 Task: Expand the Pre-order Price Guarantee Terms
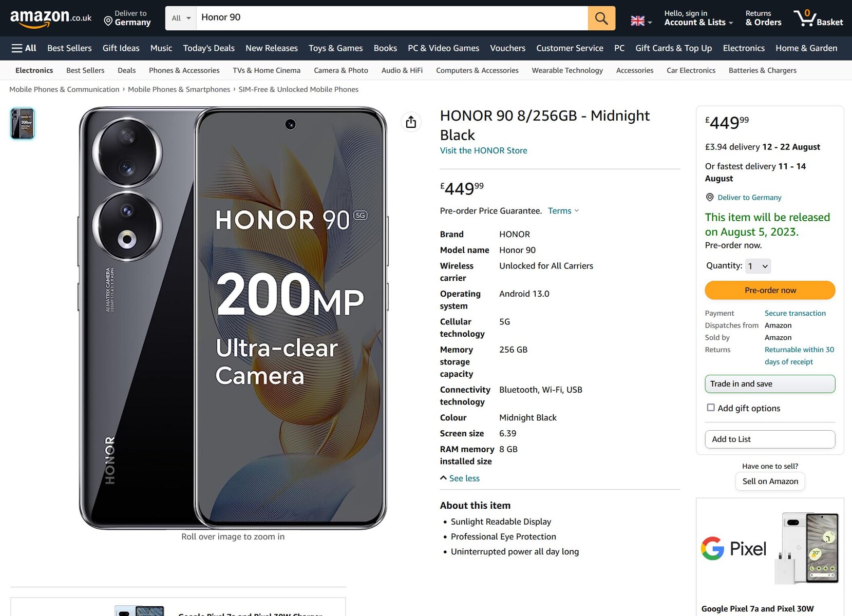pos(563,211)
